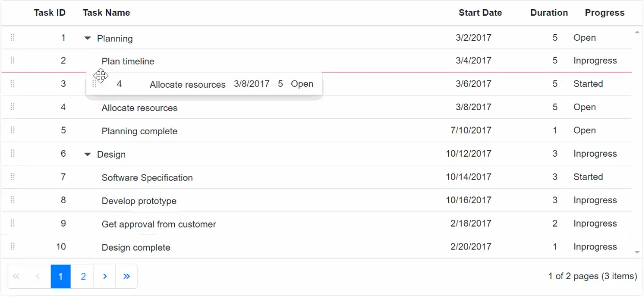Screen dimensions: 644x297
Task: Open page 2 of the grid
Action: [82, 276]
